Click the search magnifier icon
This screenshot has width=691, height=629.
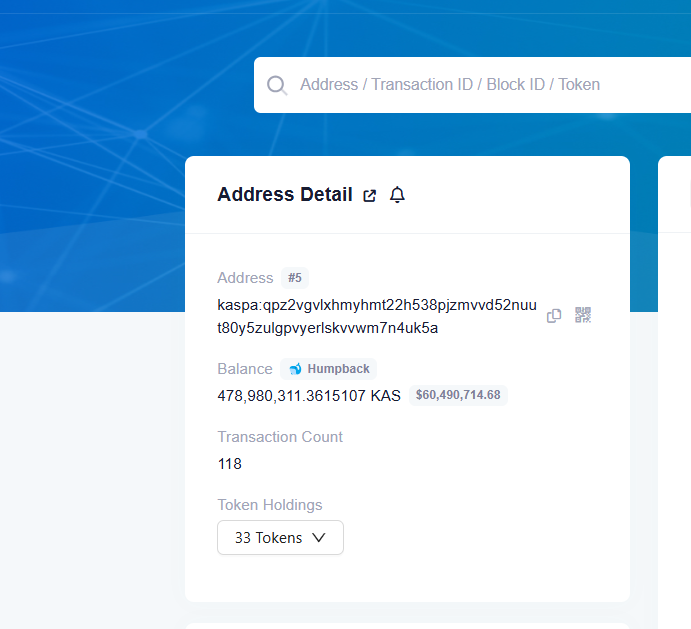click(x=277, y=85)
